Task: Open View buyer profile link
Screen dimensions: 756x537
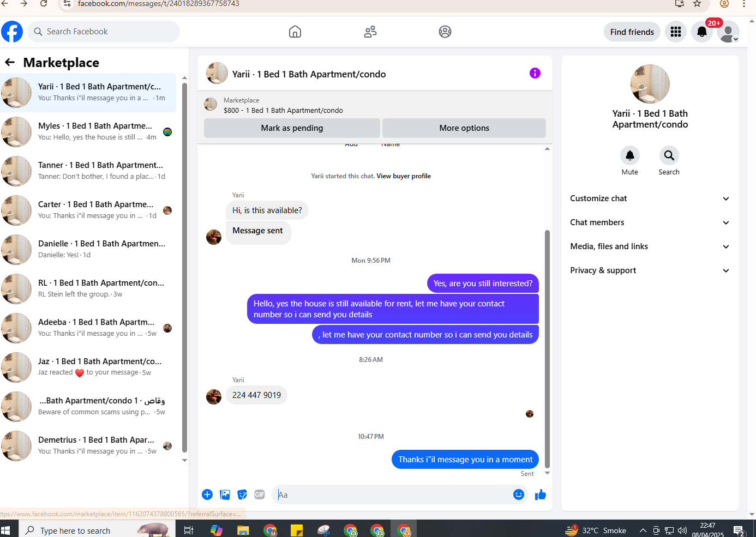Action: (404, 176)
